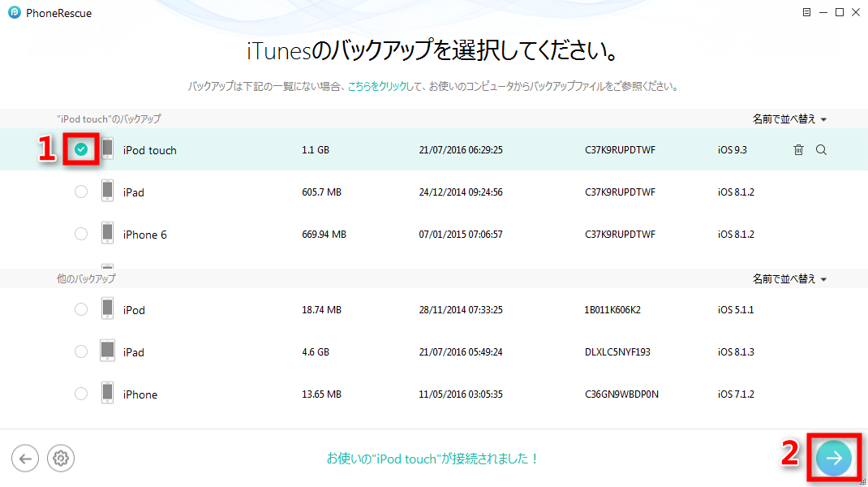Close the PhoneRescue window
This screenshot has height=487, width=868.
[856, 12]
